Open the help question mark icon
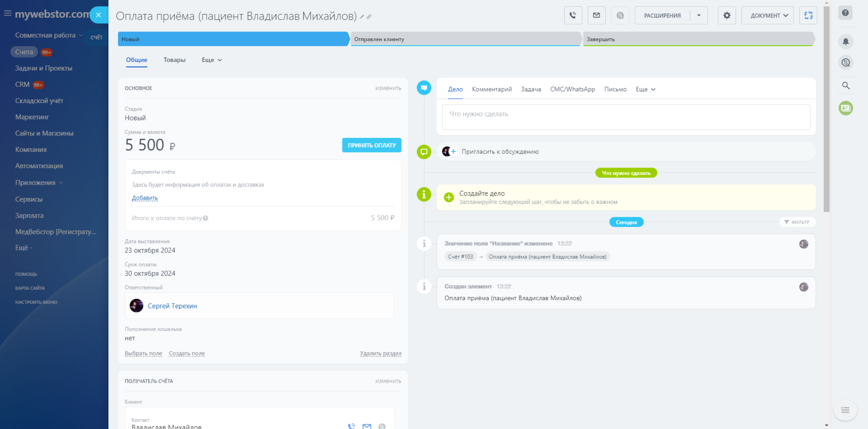Viewport: 868px width, 429px height. [x=845, y=13]
